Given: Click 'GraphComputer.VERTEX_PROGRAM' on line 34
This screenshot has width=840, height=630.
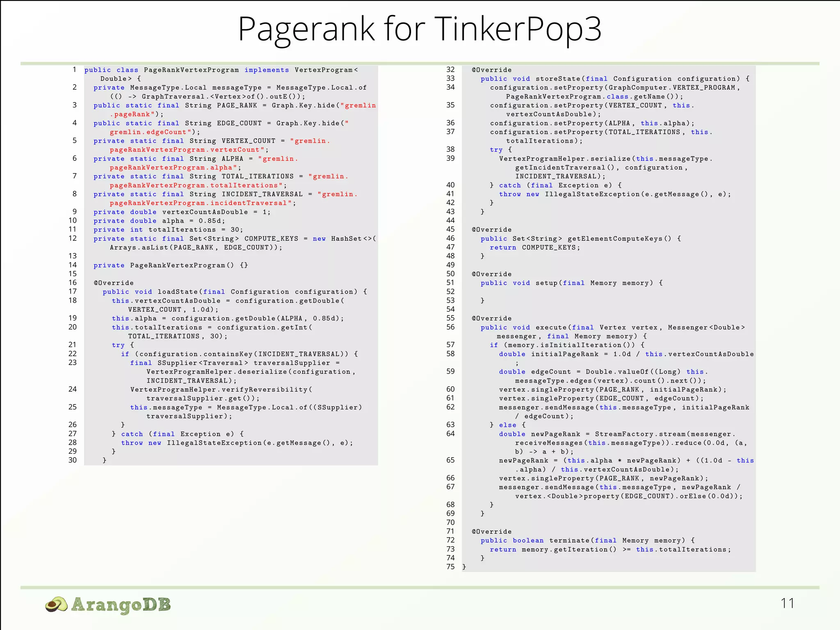Looking at the screenshot, I should pyautogui.click(x=672, y=87).
